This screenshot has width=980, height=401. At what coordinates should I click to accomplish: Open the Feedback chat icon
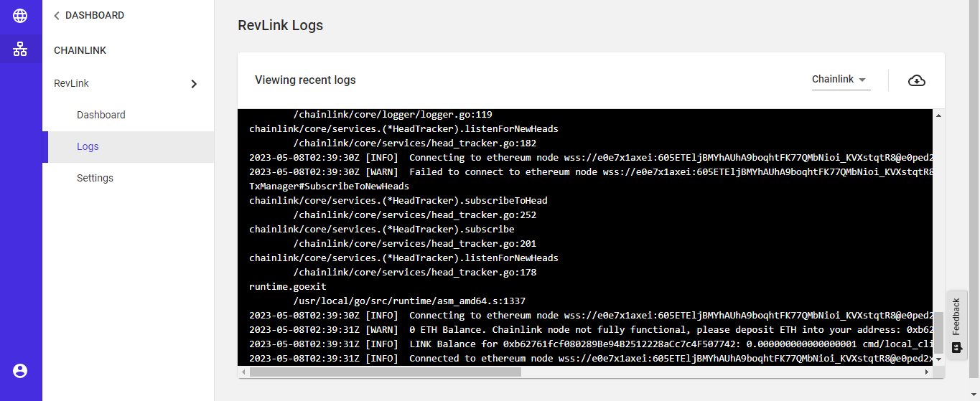pos(956,348)
